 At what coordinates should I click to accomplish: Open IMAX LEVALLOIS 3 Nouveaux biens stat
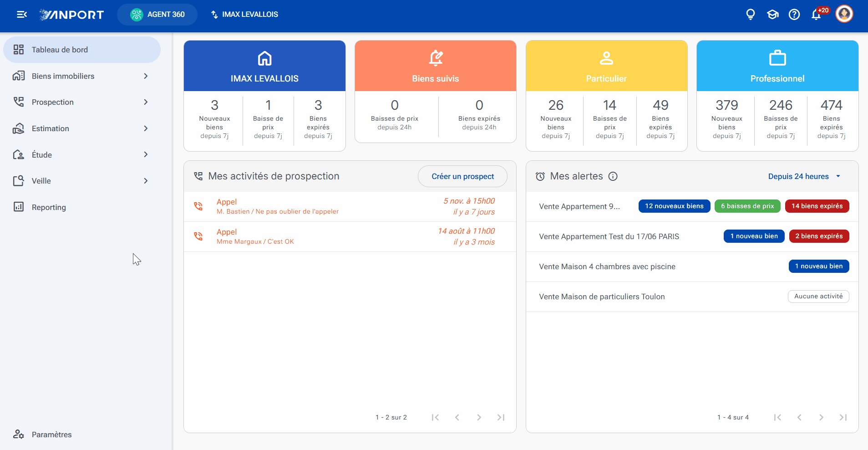coord(214,119)
